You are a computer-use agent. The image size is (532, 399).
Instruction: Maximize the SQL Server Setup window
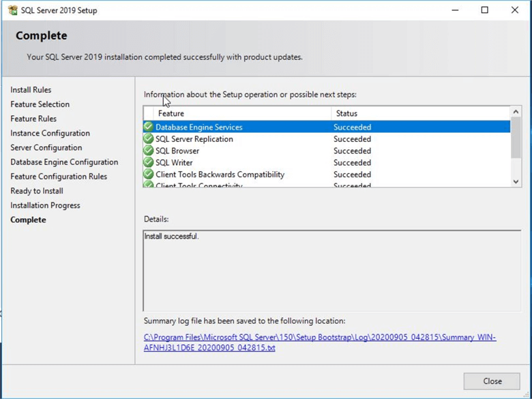(484, 10)
